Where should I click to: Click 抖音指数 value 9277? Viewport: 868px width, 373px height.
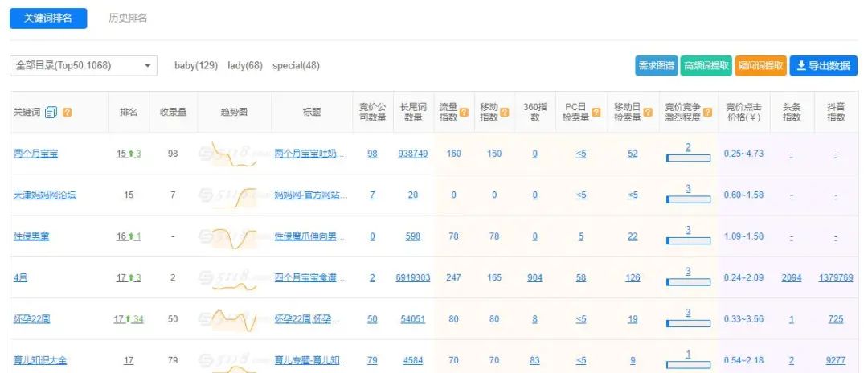tap(836, 360)
